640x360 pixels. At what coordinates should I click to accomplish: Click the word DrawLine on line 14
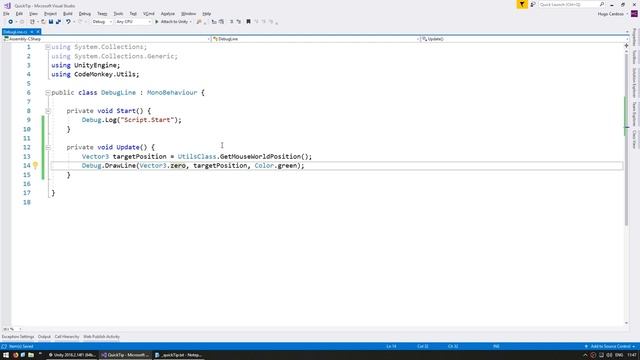pos(120,166)
